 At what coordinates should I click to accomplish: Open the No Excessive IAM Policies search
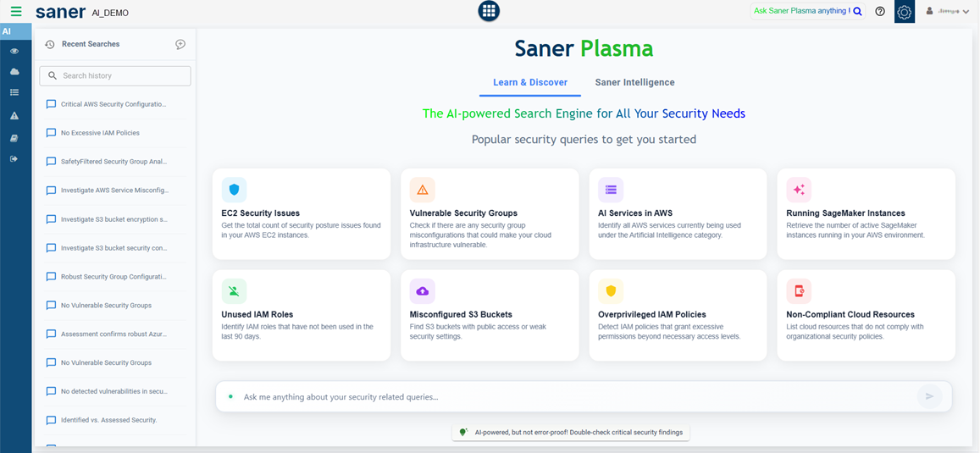[100, 133]
